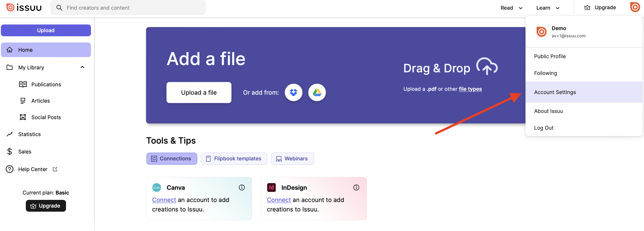The image size is (644, 231).
Task: Click the purple Upload button in sidebar
Action: tap(46, 30)
